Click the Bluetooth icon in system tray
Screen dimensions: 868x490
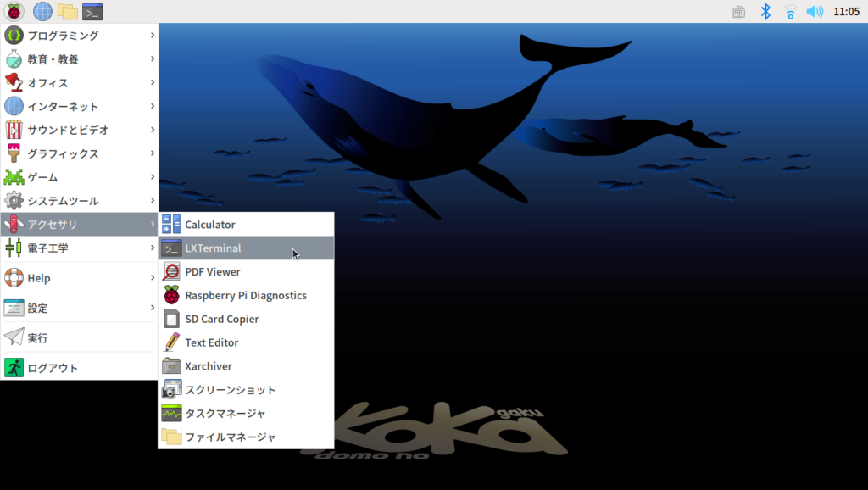(765, 11)
